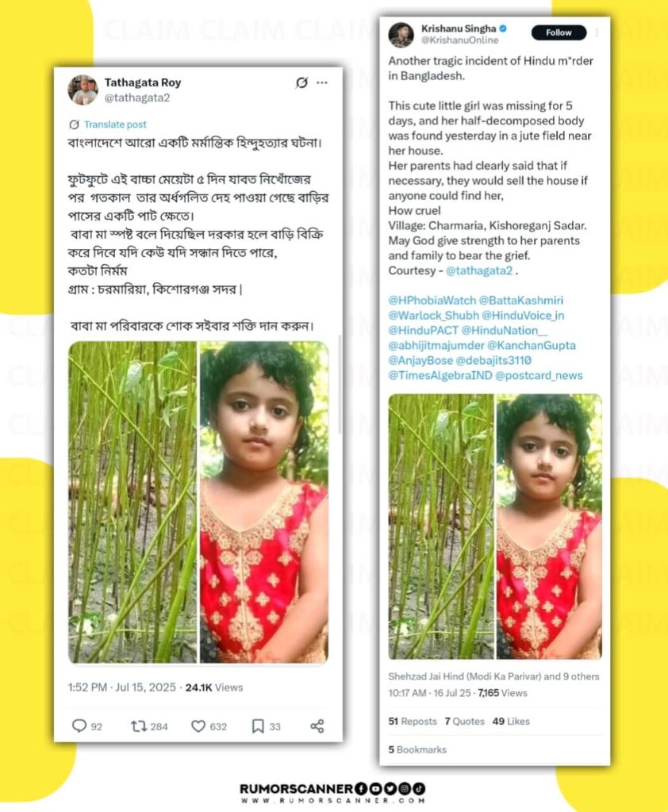The height and width of the screenshot is (812, 668).
Task: View the 51 Reposts list
Action: [413, 721]
